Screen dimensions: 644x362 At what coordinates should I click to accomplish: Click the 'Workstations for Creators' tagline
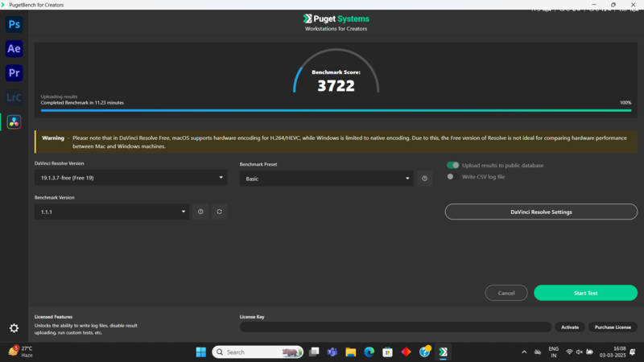[336, 29]
